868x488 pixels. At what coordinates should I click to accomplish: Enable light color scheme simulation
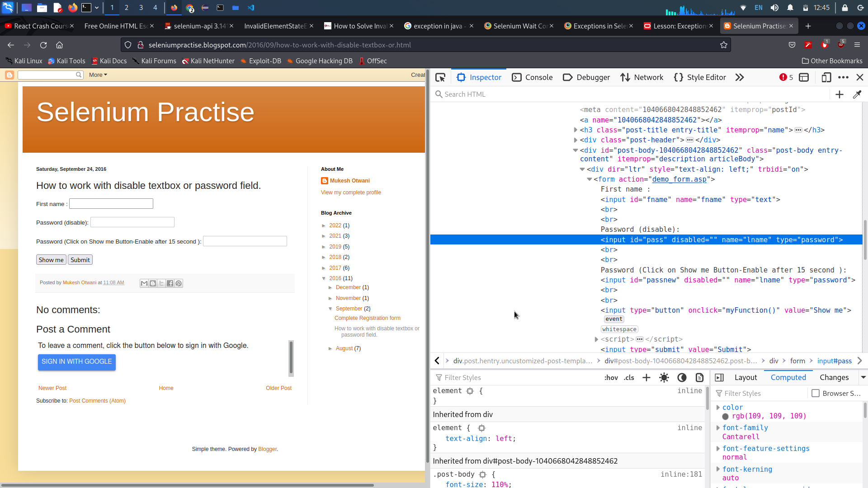point(664,377)
